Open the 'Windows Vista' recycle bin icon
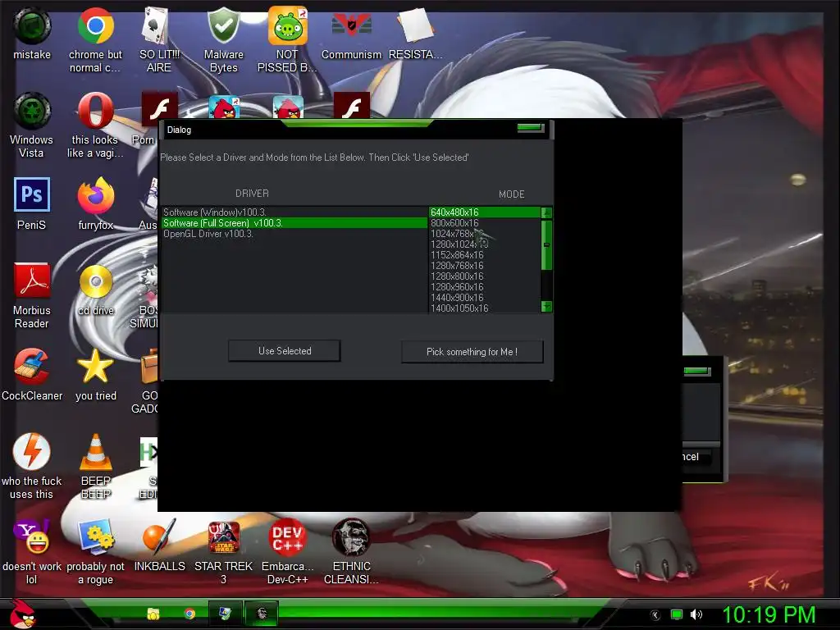This screenshot has width=840, height=630. coord(32,111)
